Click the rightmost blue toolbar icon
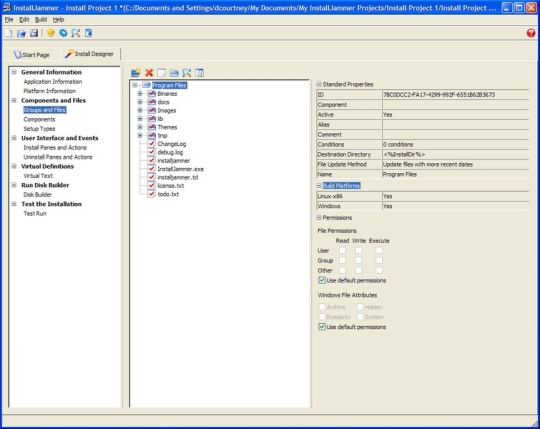The height and width of the screenshot is (429, 540). [x=89, y=33]
